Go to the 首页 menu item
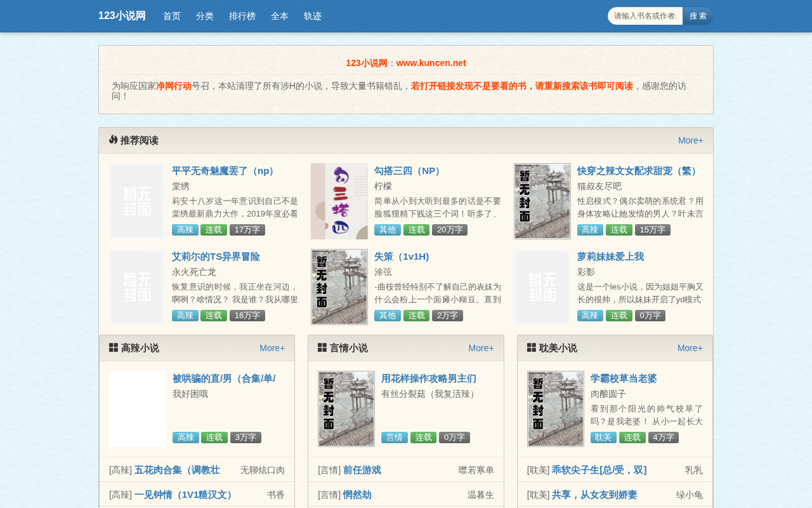This screenshot has width=812, height=508. 172,16
